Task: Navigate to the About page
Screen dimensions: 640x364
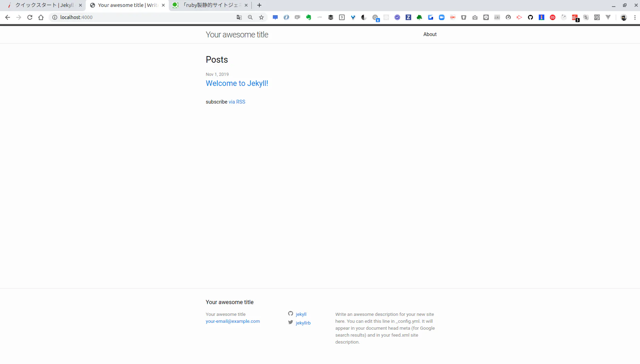Action: (x=430, y=34)
